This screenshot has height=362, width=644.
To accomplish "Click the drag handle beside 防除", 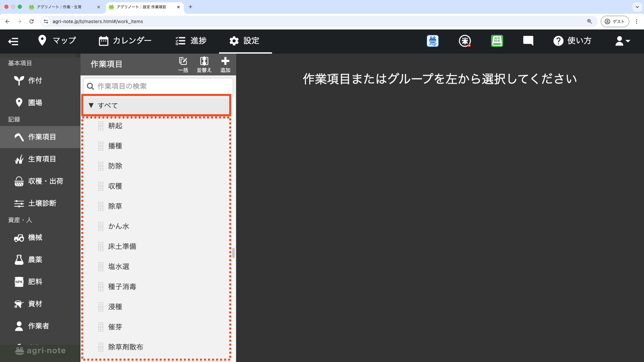I will [x=101, y=166].
